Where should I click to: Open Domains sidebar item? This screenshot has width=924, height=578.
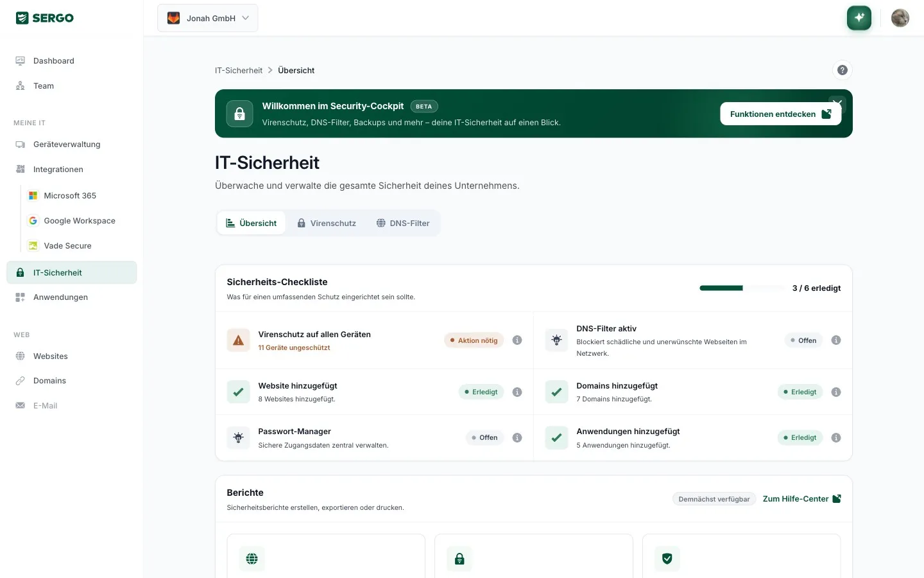[x=72, y=381]
